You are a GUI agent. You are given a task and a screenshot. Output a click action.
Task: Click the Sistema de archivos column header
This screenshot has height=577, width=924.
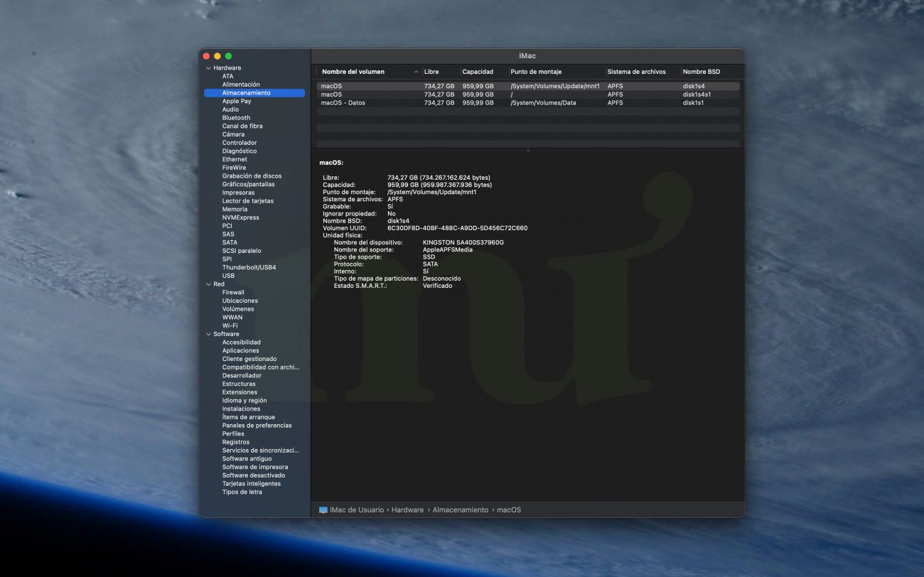[636, 72]
